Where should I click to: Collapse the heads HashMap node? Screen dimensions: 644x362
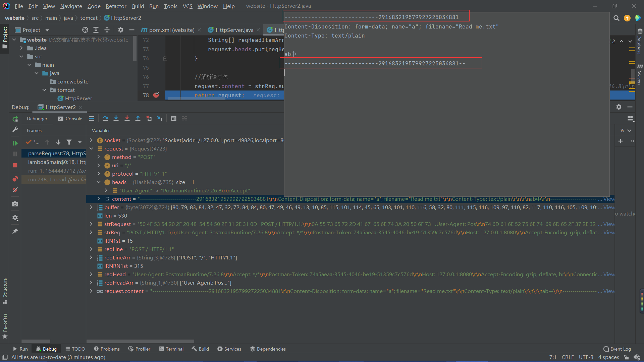[99, 182]
